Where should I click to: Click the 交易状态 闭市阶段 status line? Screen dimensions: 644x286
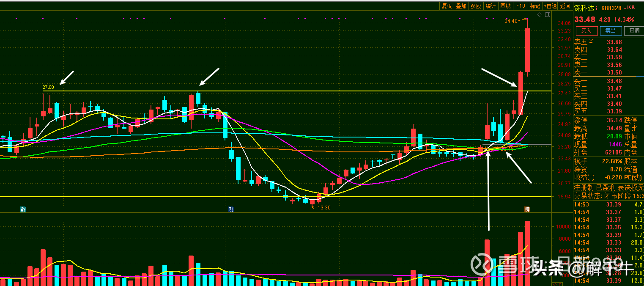[x=608, y=196]
